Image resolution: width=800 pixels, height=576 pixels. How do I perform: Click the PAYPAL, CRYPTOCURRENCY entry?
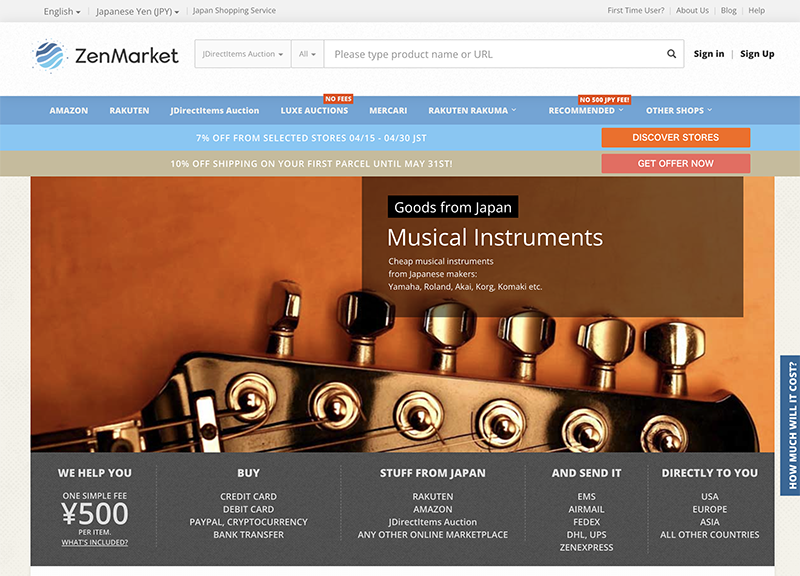point(248,522)
